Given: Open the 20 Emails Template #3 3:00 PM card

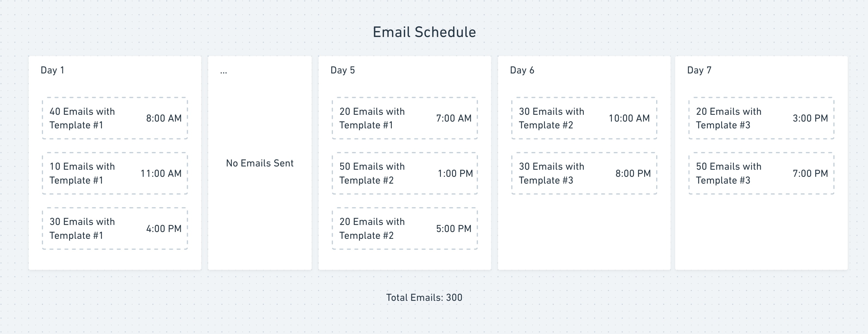Looking at the screenshot, I should point(761,118).
